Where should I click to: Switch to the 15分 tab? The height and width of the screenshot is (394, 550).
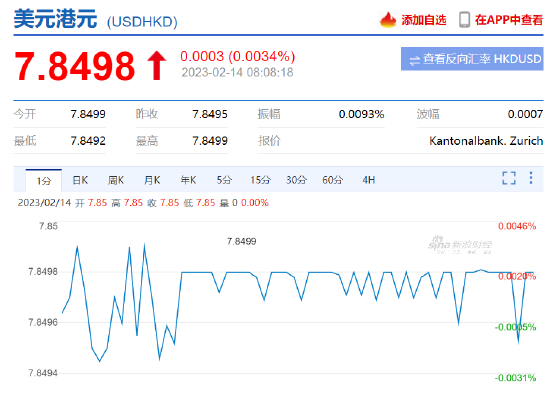(x=260, y=180)
